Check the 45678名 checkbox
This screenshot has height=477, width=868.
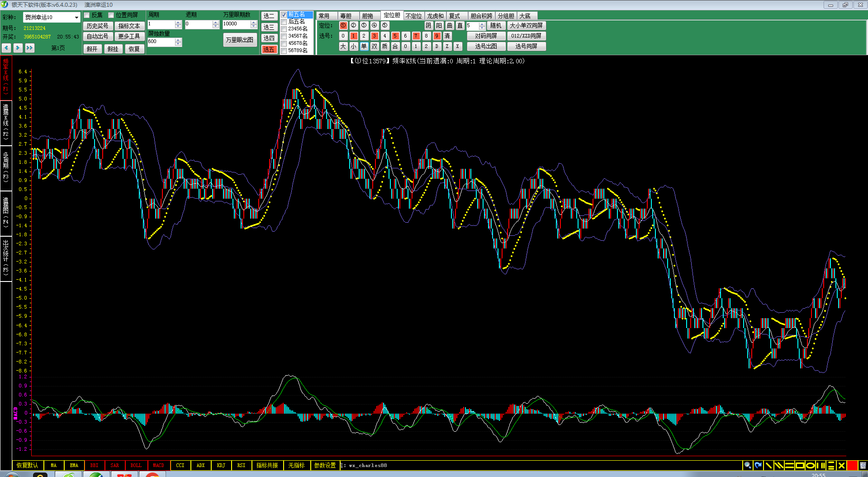pyautogui.click(x=284, y=43)
